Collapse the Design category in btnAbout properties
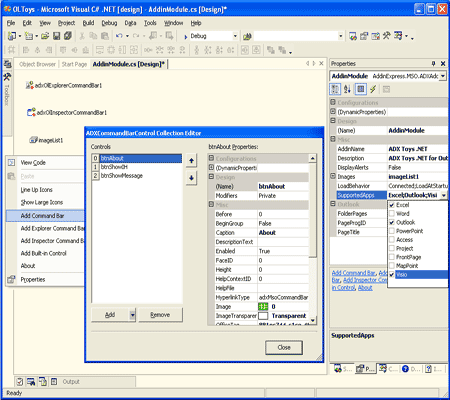 click(211, 177)
